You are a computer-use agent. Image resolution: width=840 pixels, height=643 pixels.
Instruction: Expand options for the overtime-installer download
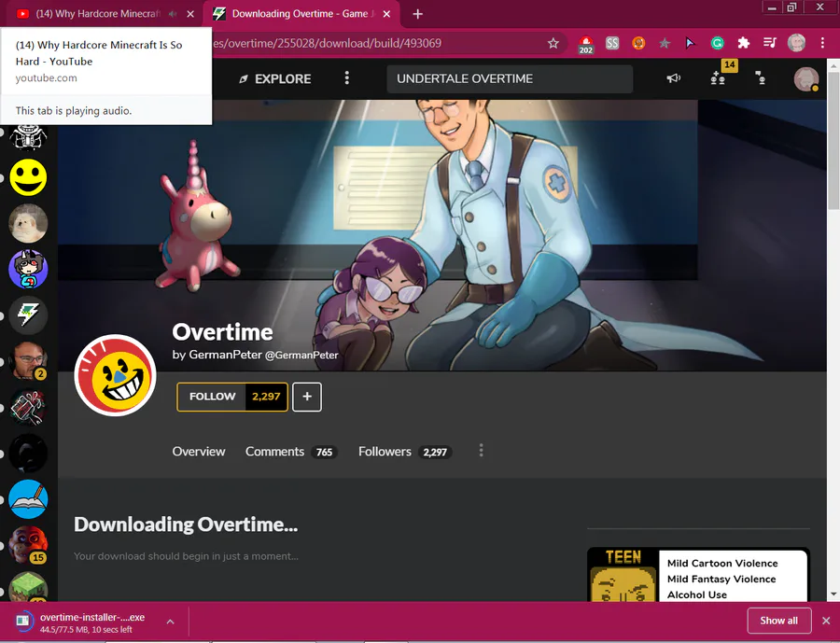click(x=171, y=622)
